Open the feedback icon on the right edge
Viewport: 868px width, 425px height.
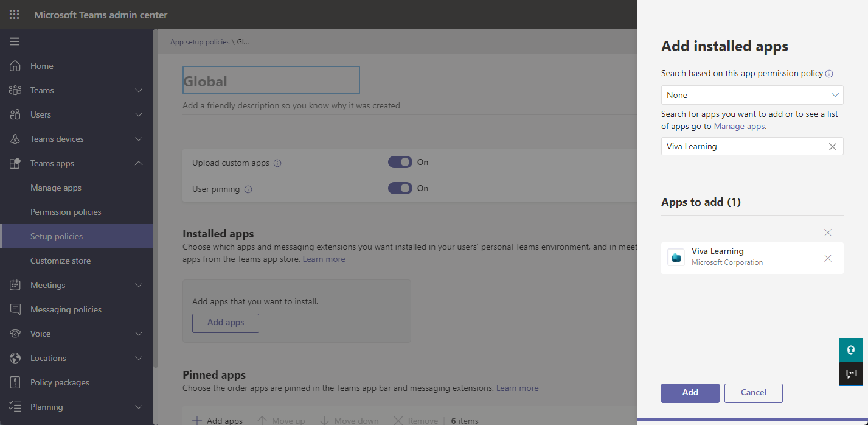(850, 374)
